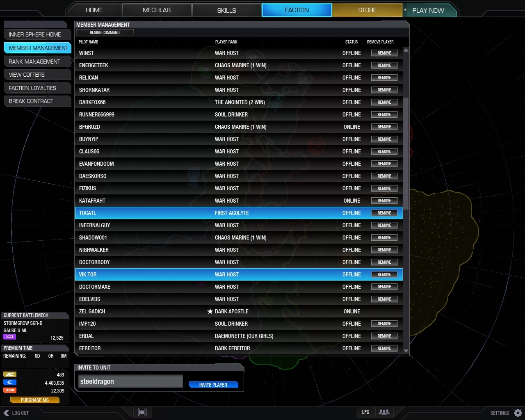Open the Home tab
The image size is (525, 420).
point(94,10)
